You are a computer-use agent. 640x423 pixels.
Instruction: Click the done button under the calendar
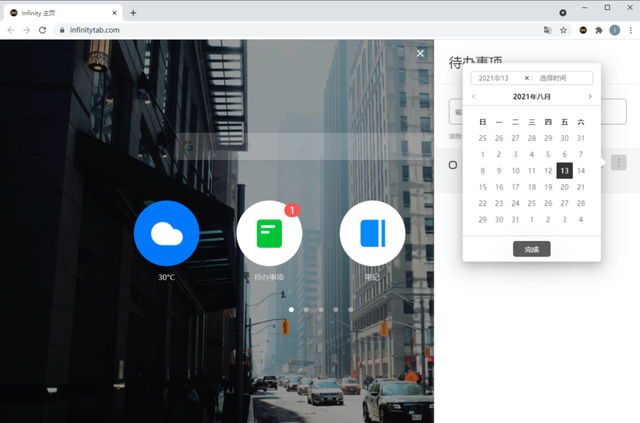(x=531, y=249)
